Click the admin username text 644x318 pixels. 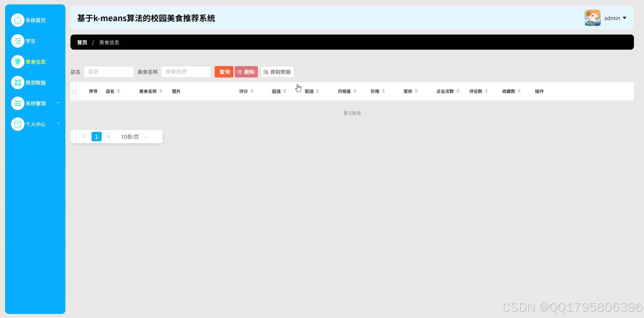coord(612,18)
